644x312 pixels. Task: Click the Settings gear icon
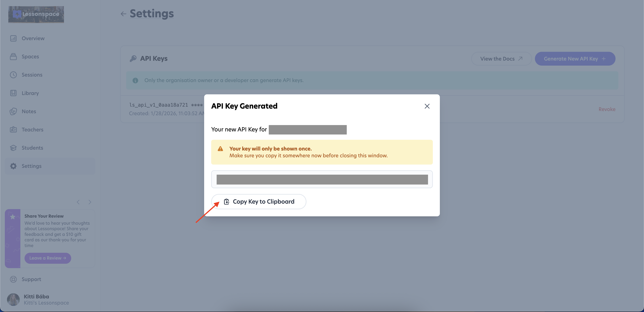(x=13, y=166)
